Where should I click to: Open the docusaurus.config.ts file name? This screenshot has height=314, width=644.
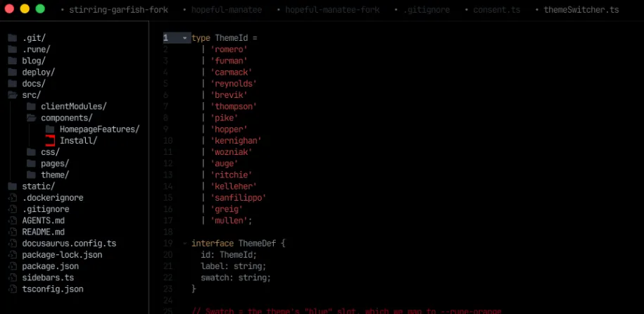[69, 244]
